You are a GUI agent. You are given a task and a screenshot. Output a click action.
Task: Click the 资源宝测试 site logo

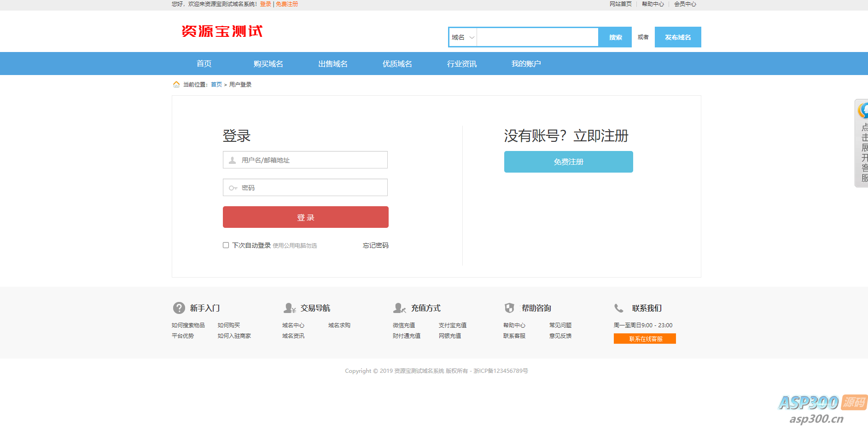point(222,31)
